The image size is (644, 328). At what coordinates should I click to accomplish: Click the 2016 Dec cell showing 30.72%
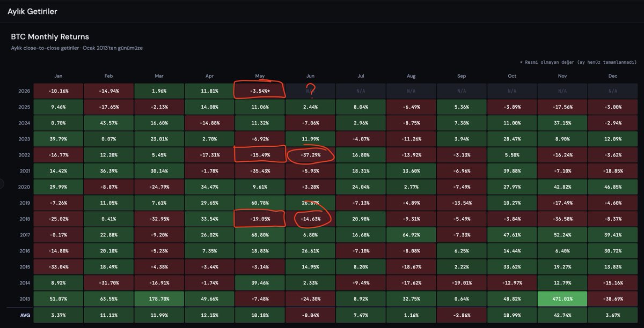[612, 250]
